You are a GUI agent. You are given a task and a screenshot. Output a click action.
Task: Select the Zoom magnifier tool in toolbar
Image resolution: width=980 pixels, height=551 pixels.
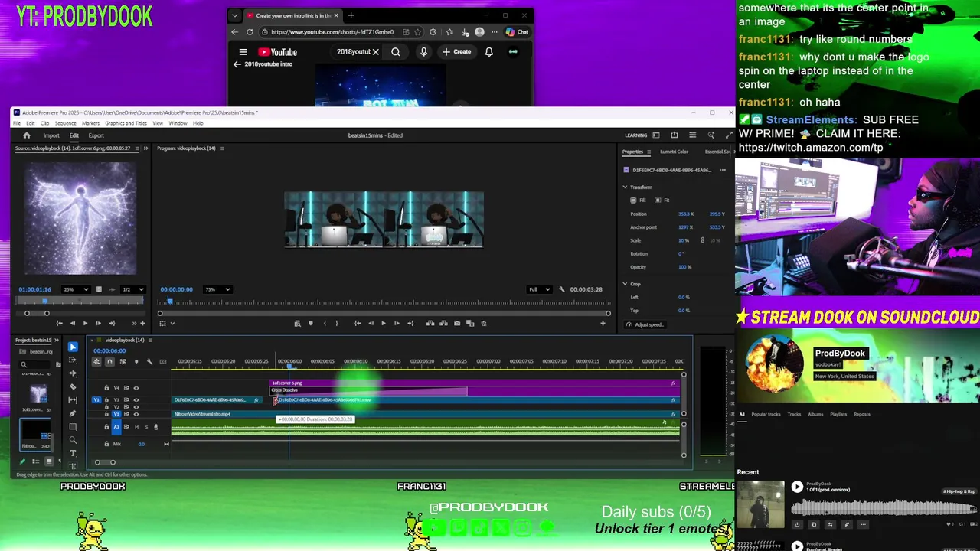coord(73,440)
